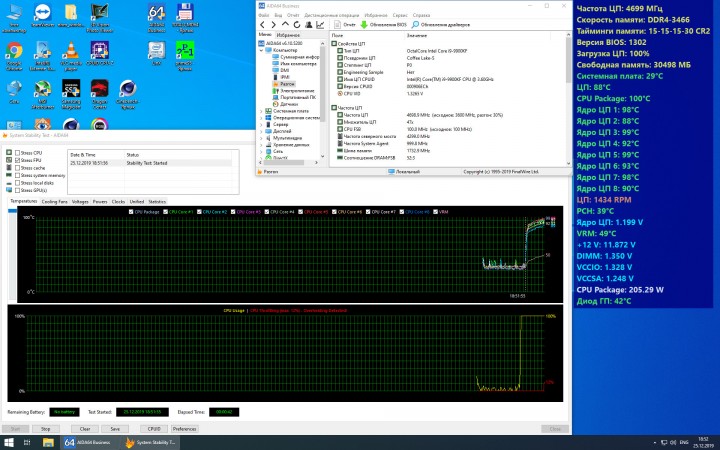Enable the Stress system memory checkbox
The height and width of the screenshot is (450, 720).
coord(17,175)
